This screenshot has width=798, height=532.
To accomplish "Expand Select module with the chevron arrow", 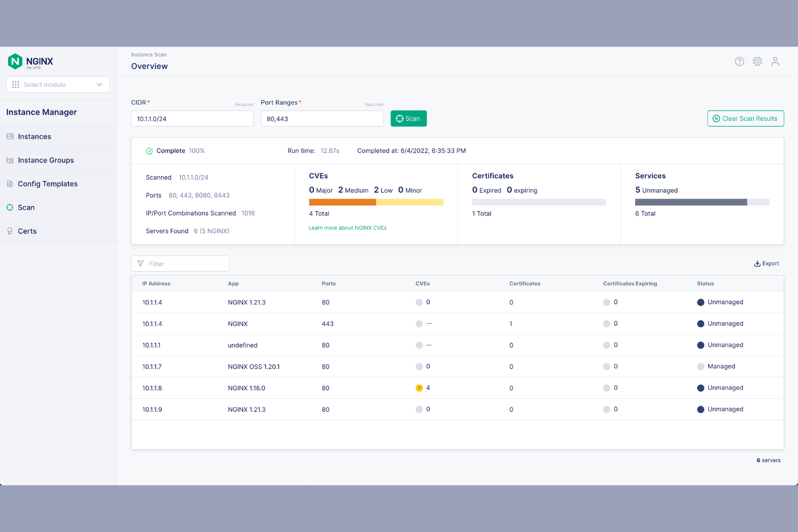I will point(99,85).
